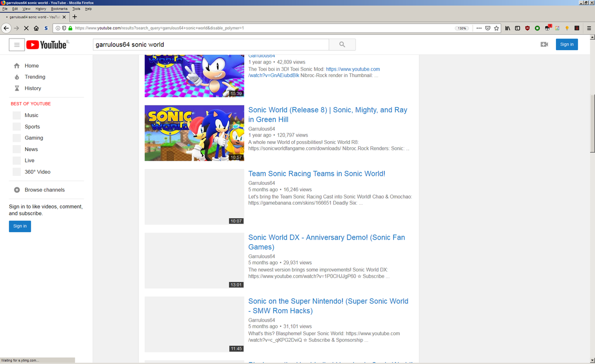The height and width of the screenshot is (364, 595).
Task: Open the History menu in menu bar
Action: click(41, 9)
